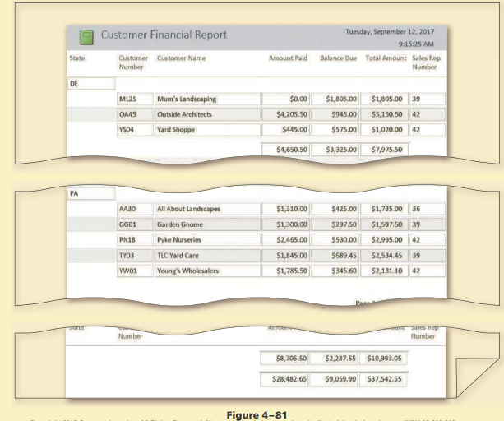Click customer number AA30

(135, 209)
